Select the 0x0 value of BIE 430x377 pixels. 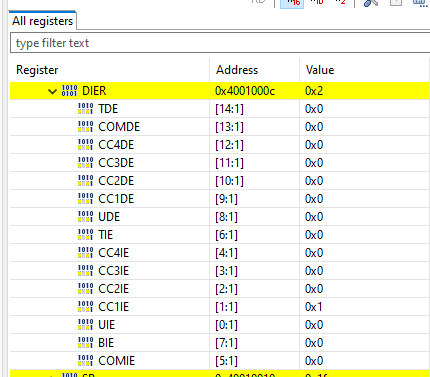click(314, 343)
